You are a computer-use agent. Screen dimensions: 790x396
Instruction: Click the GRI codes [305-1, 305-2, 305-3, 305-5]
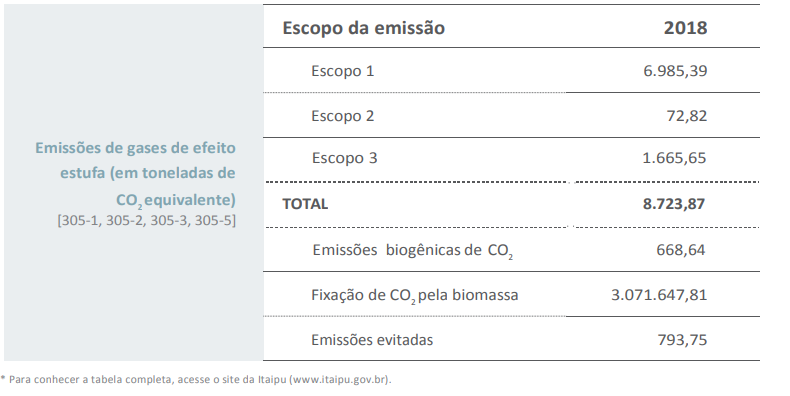pos(147,221)
